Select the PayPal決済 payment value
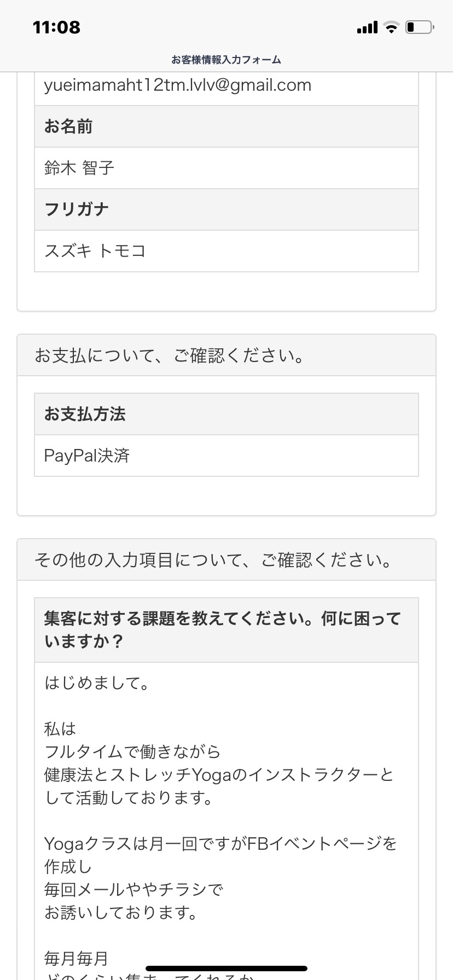 tap(87, 456)
